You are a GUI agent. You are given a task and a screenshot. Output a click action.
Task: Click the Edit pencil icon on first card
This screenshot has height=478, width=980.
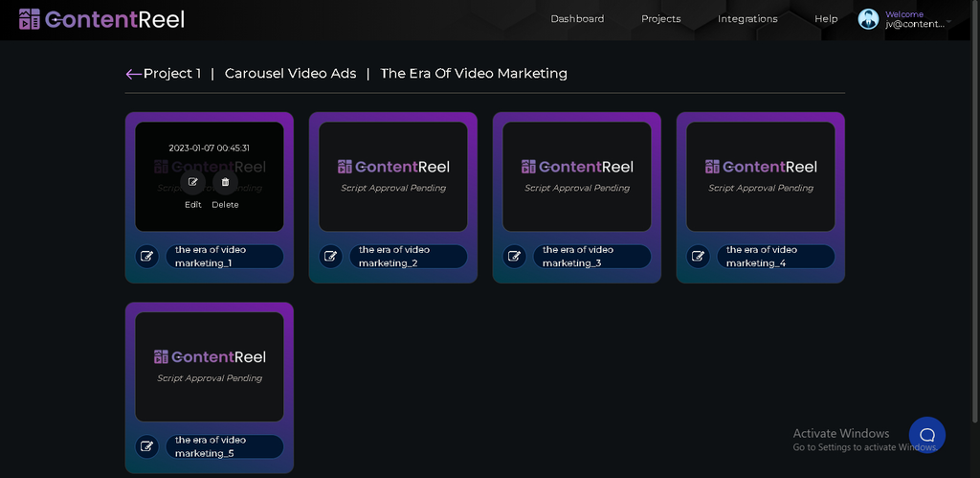pos(193,182)
